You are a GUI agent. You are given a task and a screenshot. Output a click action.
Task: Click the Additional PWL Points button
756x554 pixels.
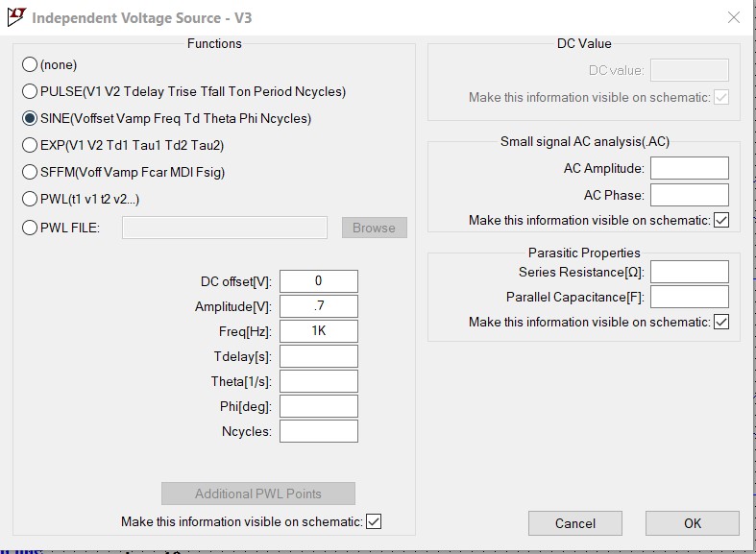pos(258,494)
